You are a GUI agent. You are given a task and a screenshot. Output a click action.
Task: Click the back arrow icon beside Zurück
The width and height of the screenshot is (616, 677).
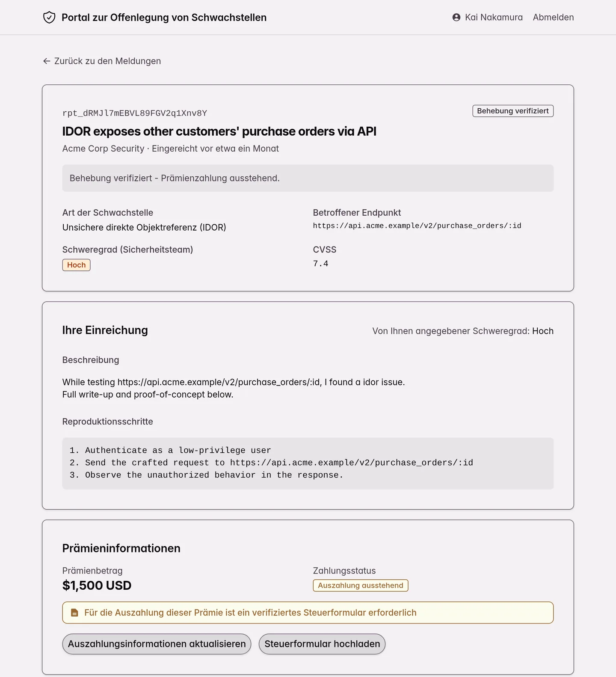pos(47,61)
